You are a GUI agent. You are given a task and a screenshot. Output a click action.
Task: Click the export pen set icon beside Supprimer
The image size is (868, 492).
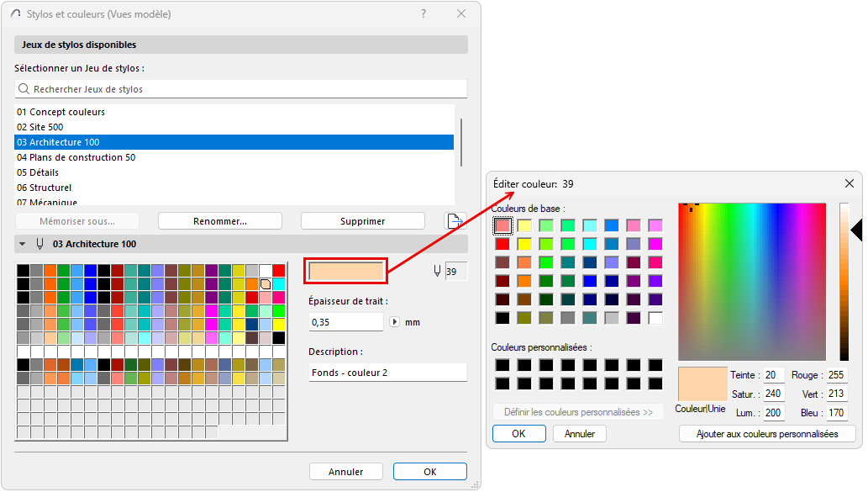point(455,220)
